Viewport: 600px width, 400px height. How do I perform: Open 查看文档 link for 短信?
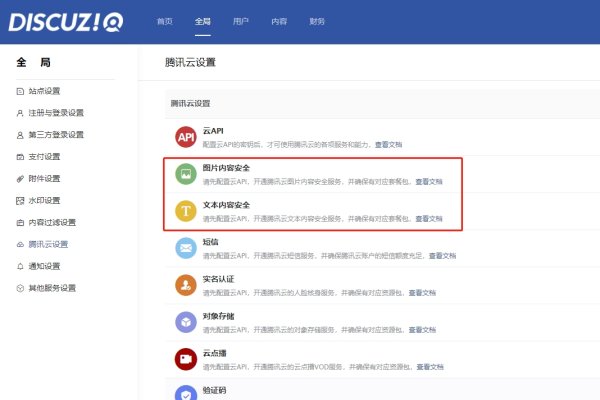click(x=442, y=256)
